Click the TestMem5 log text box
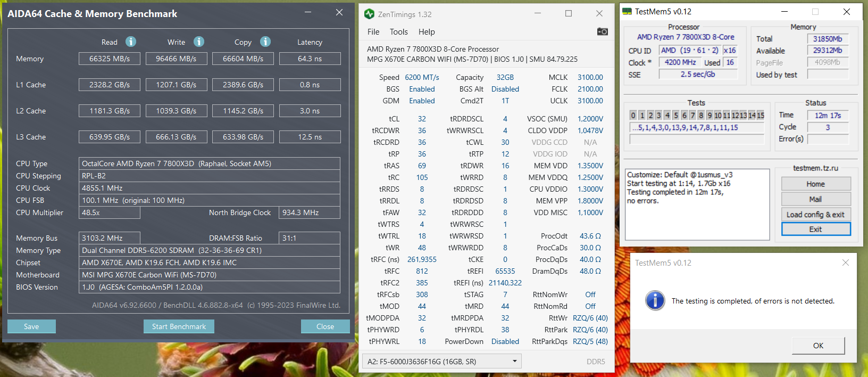This screenshot has width=868, height=377. pyautogui.click(x=697, y=204)
